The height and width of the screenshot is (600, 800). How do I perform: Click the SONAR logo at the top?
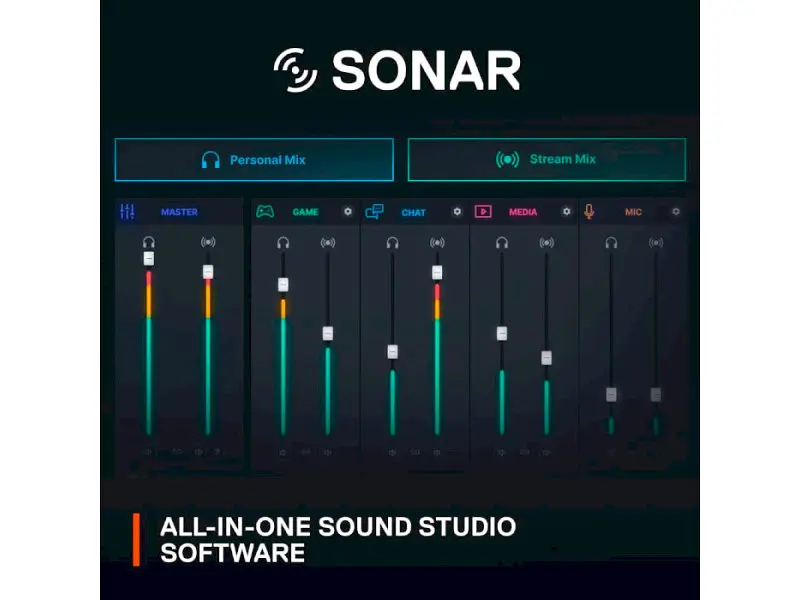[397, 71]
